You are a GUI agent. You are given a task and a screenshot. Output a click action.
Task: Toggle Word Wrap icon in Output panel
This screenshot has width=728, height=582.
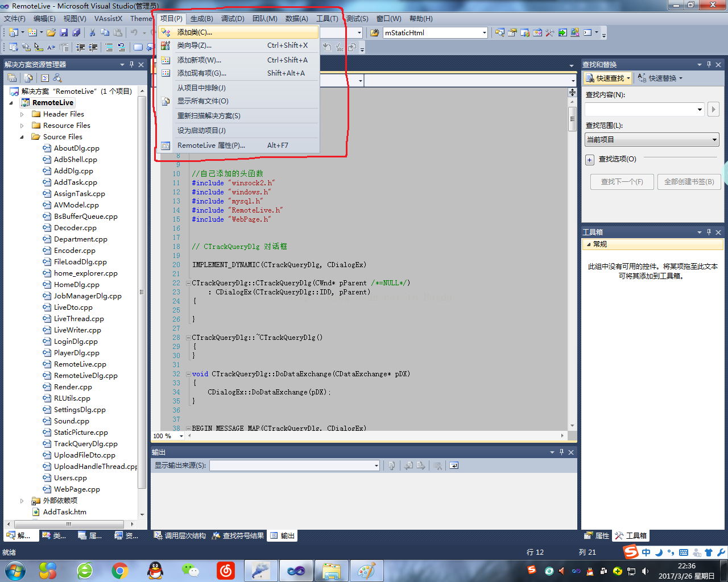click(x=454, y=465)
